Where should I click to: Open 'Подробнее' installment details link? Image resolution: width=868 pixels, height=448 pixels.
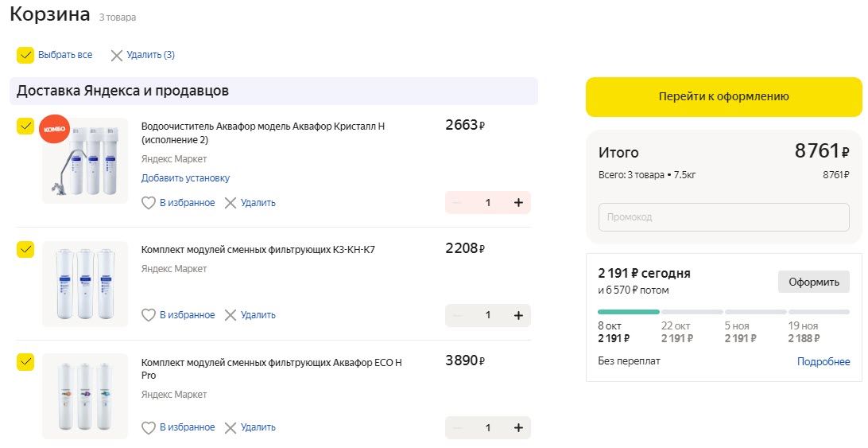click(x=823, y=361)
